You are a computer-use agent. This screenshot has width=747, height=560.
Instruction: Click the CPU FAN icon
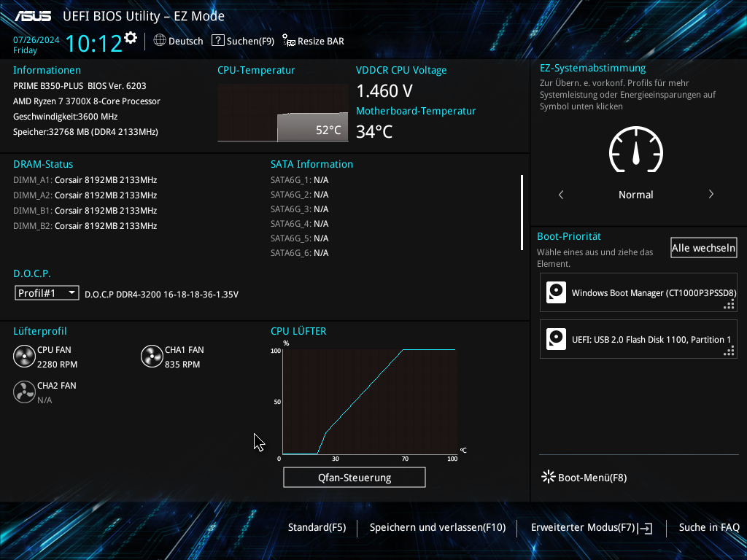[x=24, y=356]
